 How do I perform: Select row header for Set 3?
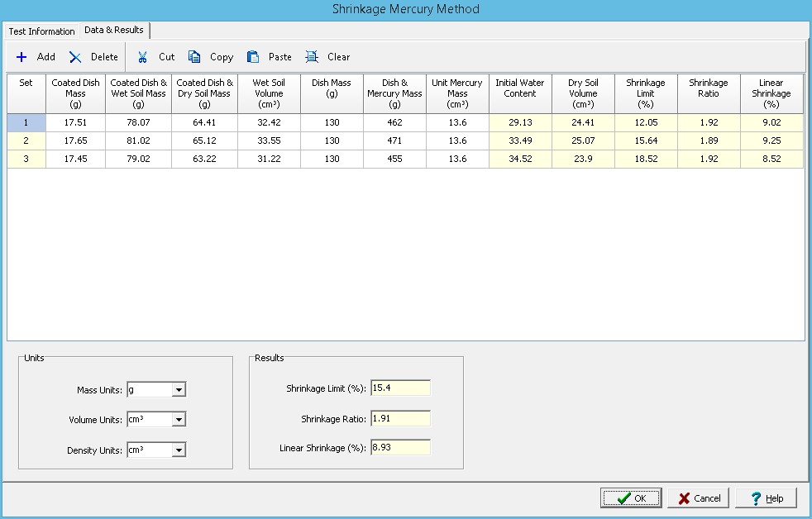point(26,159)
